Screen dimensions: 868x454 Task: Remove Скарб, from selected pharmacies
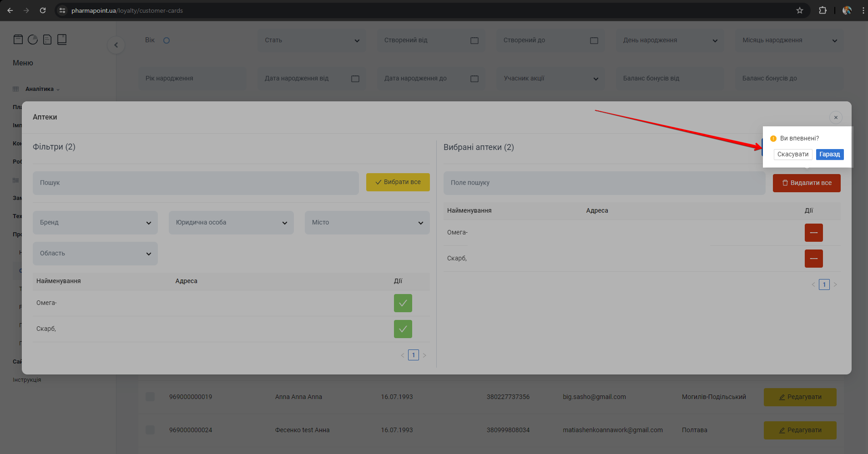813,259
